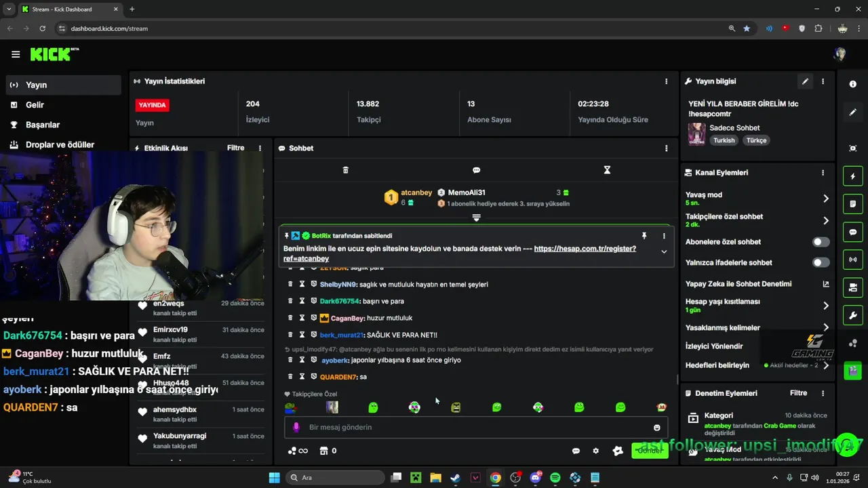Select the note page icon in right sidebar

pos(853,204)
